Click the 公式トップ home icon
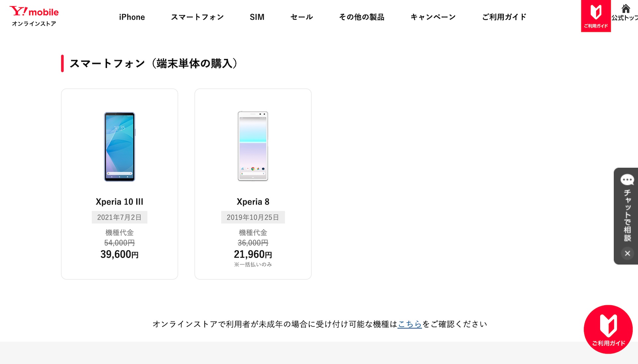 point(625,13)
